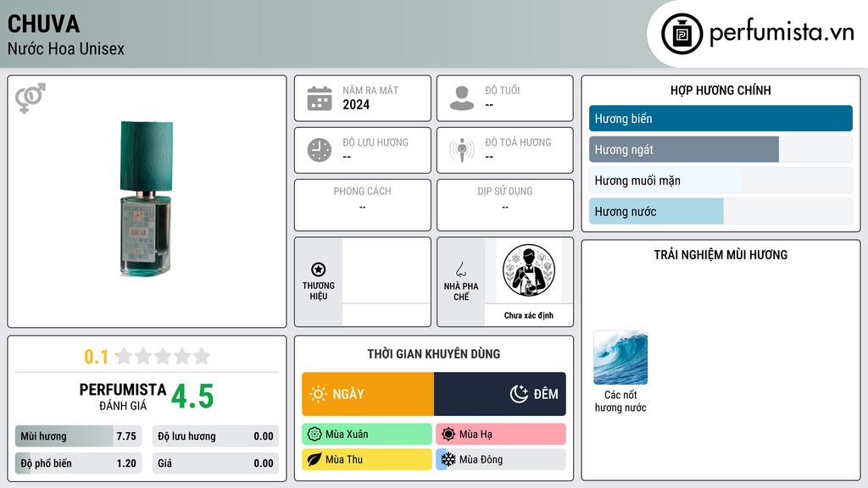
Task: Click the Các nốt hương nước caption
Action: (x=620, y=401)
